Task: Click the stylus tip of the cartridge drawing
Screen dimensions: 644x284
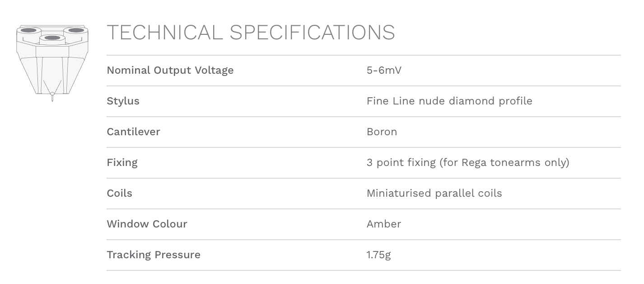Action: pos(52,95)
